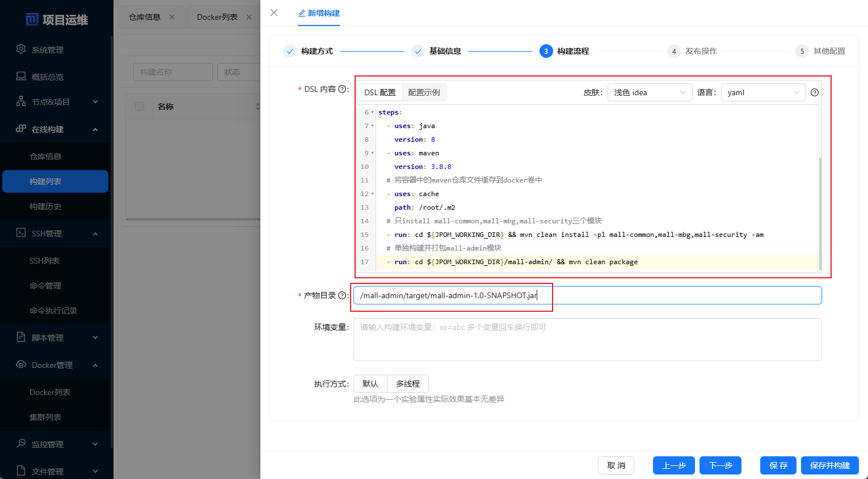868x479 pixels.
Task: Switch to the Docker列表 tab
Action: pyautogui.click(x=217, y=17)
